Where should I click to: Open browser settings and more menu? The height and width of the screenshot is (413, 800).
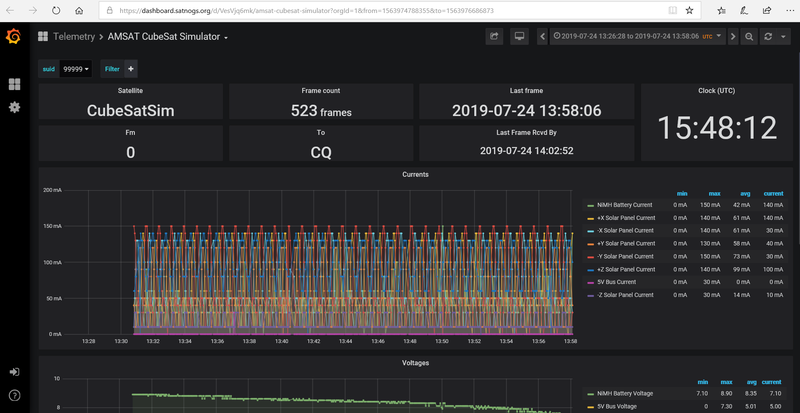[x=789, y=10]
